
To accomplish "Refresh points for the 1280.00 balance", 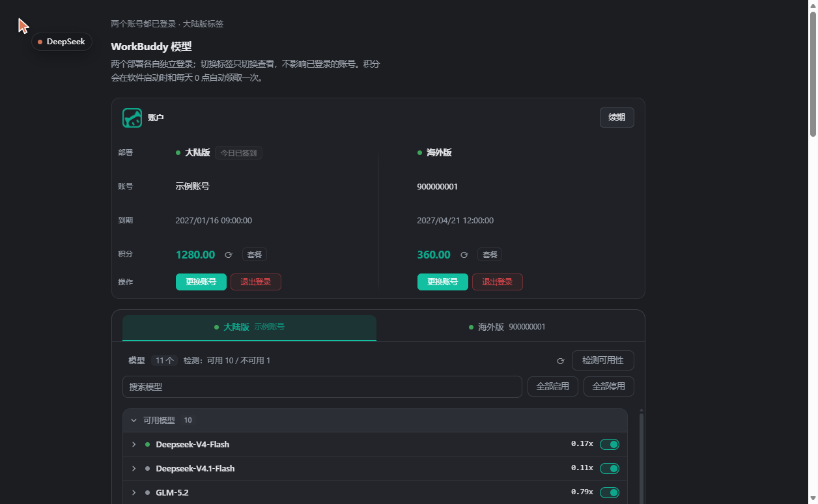I will [229, 255].
